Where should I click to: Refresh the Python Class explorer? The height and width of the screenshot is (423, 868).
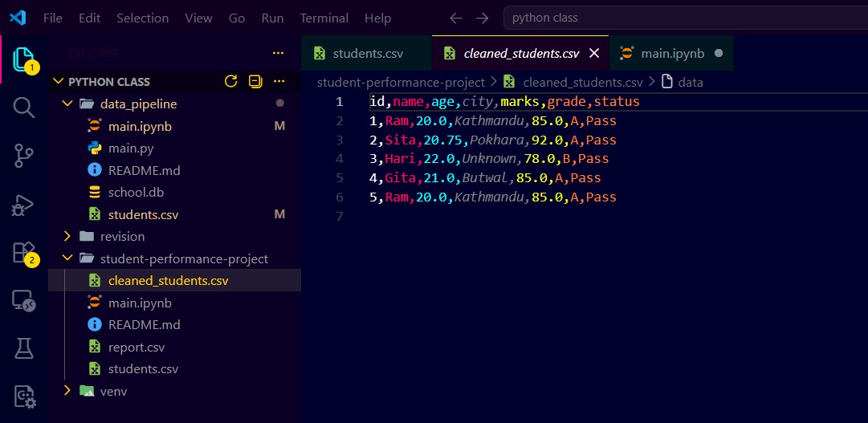230,81
